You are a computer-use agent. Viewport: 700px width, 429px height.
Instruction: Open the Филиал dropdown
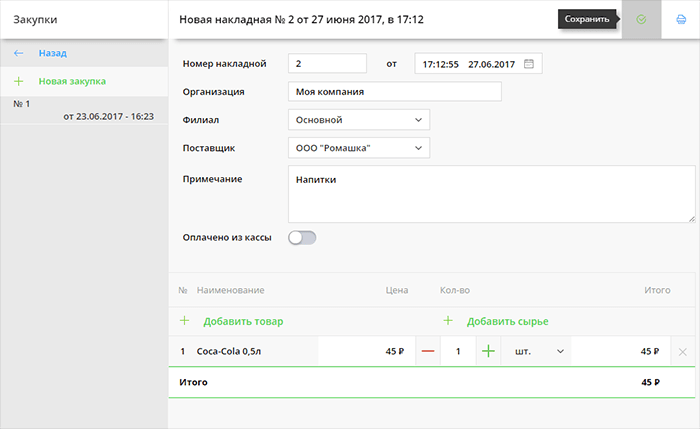(358, 120)
